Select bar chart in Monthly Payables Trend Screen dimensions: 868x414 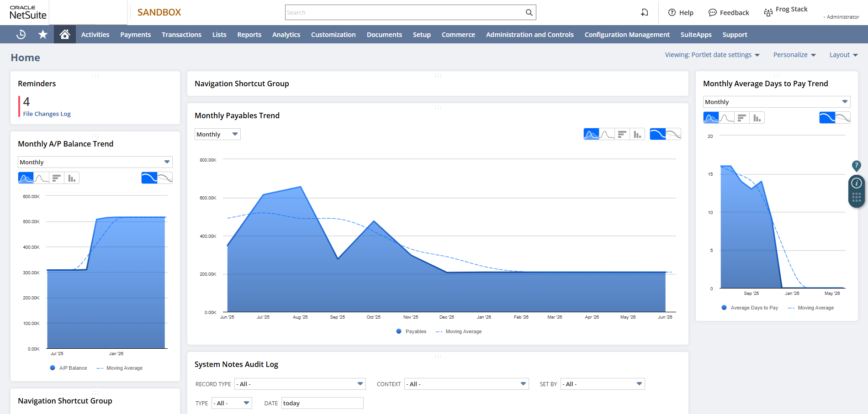[x=622, y=134]
